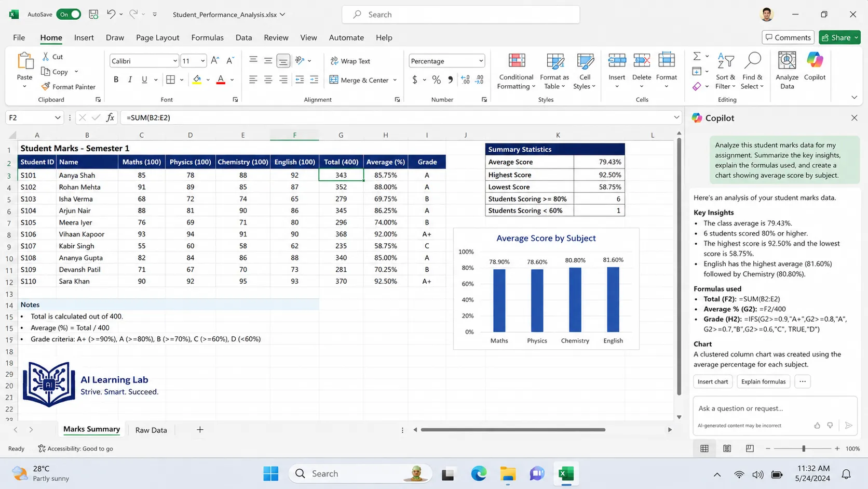Click the Paste clipboard icon
The height and width of the screenshot is (489, 868).
[x=24, y=61]
